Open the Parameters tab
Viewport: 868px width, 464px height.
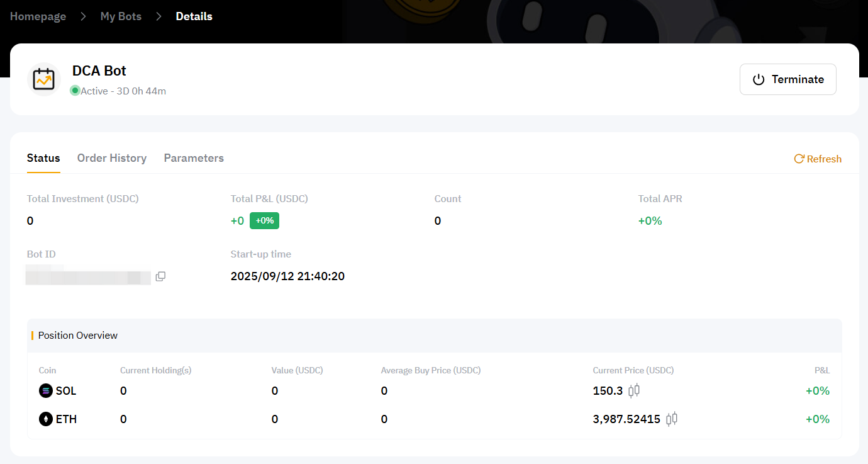coord(194,158)
